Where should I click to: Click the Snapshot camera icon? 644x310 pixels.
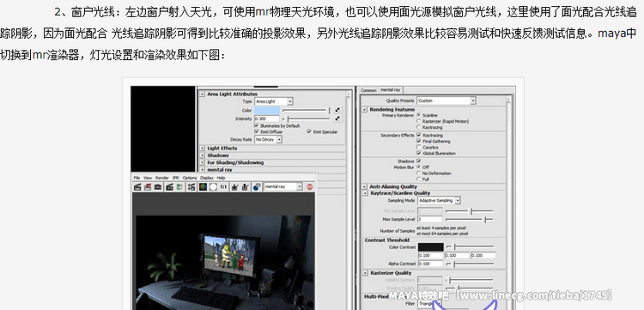(x=158, y=187)
